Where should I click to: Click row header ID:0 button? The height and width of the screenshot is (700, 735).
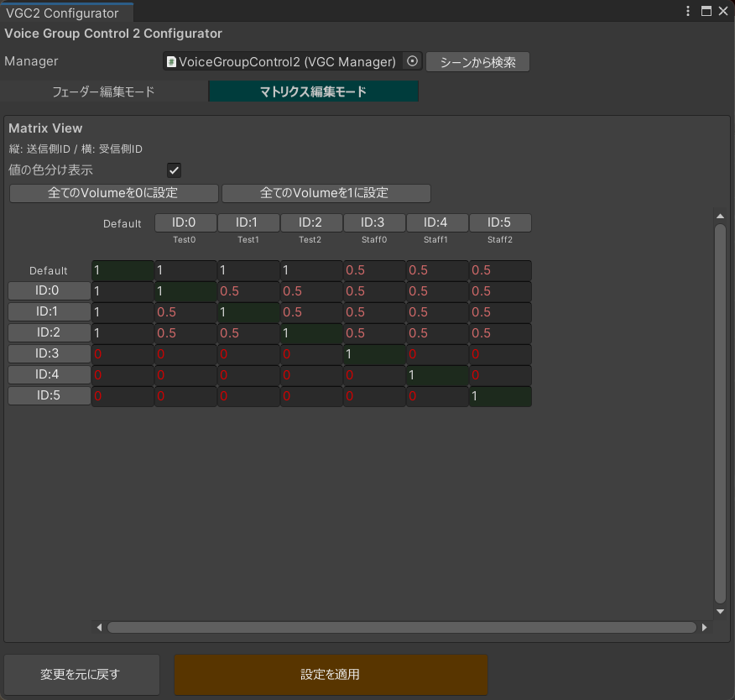[50, 290]
